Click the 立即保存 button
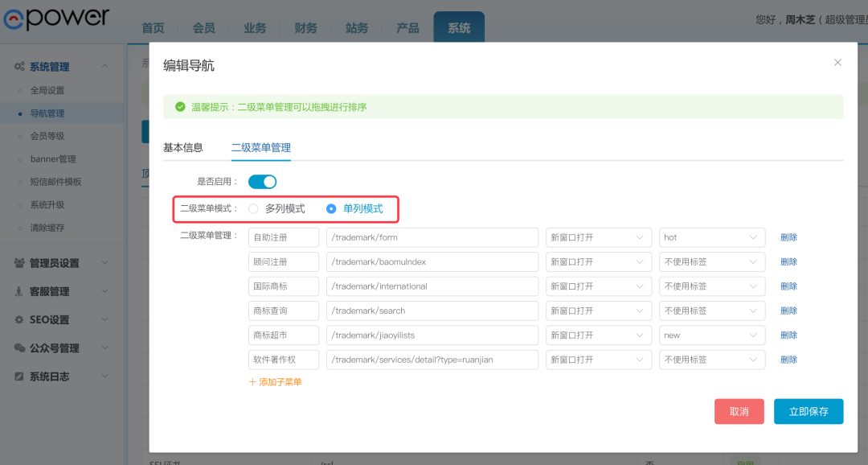This screenshot has width=868, height=465. 808,411
